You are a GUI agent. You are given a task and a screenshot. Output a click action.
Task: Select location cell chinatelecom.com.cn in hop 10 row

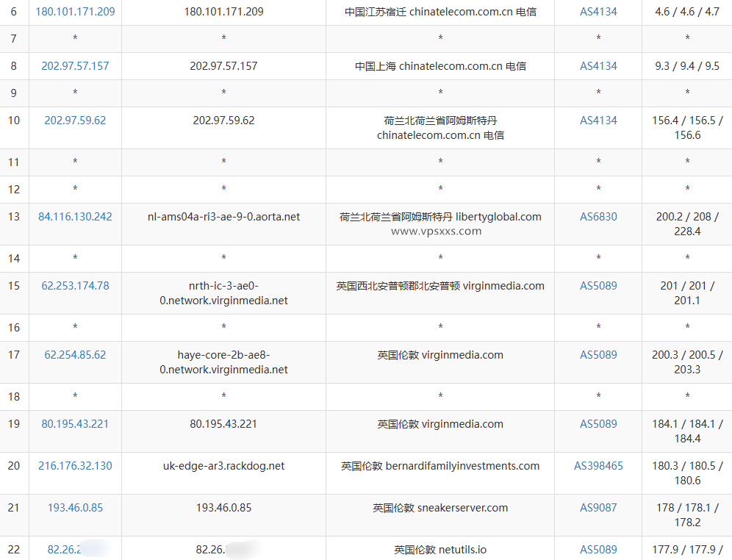point(440,128)
